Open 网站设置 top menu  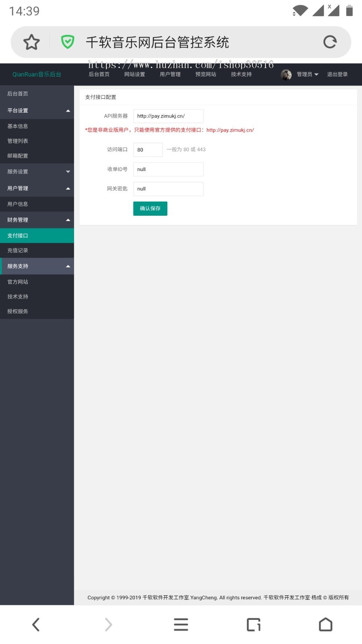pyautogui.click(x=134, y=74)
